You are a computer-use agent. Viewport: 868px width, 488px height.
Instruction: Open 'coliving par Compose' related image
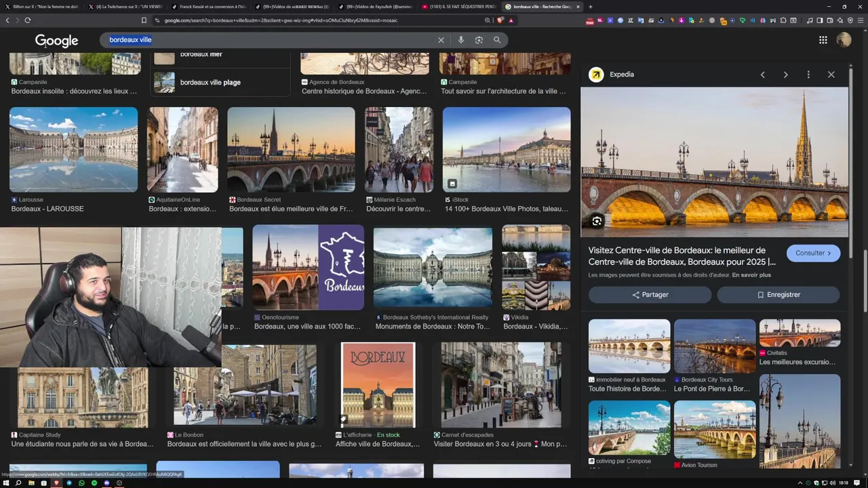tap(629, 428)
